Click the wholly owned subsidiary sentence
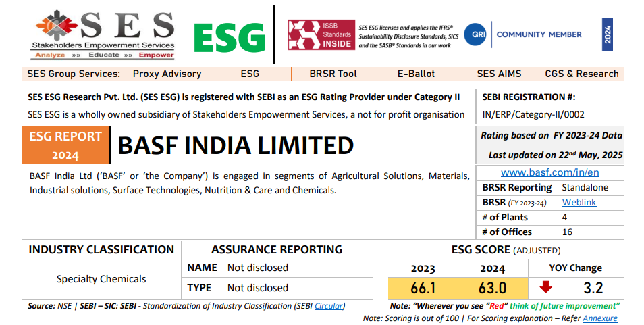 [x=246, y=114]
